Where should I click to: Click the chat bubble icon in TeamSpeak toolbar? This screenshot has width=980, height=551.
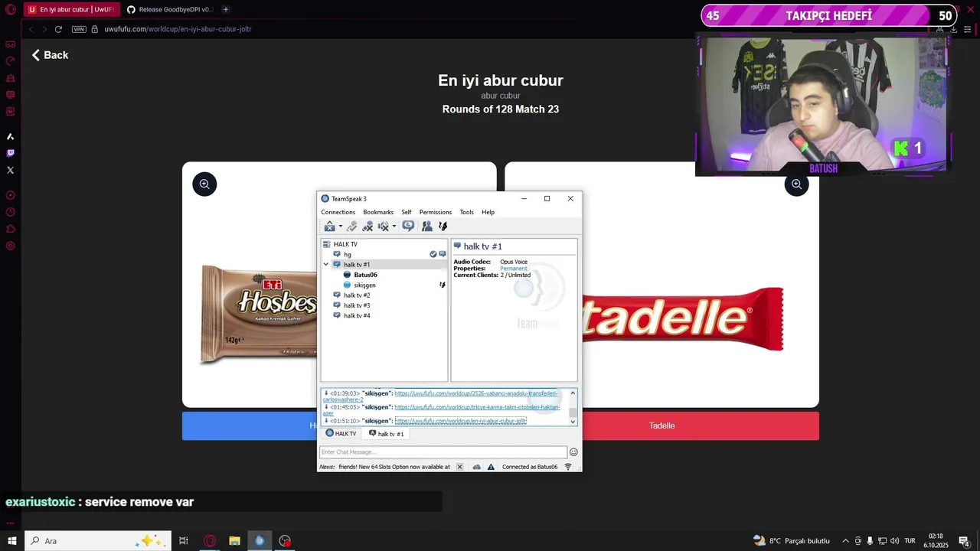pyautogui.click(x=408, y=226)
